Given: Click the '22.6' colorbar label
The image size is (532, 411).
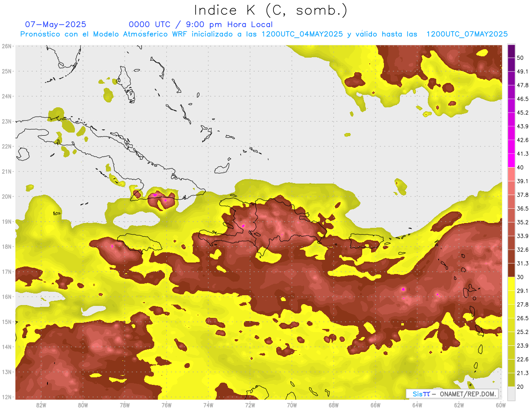Looking at the screenshot, I should click(523, 360).
